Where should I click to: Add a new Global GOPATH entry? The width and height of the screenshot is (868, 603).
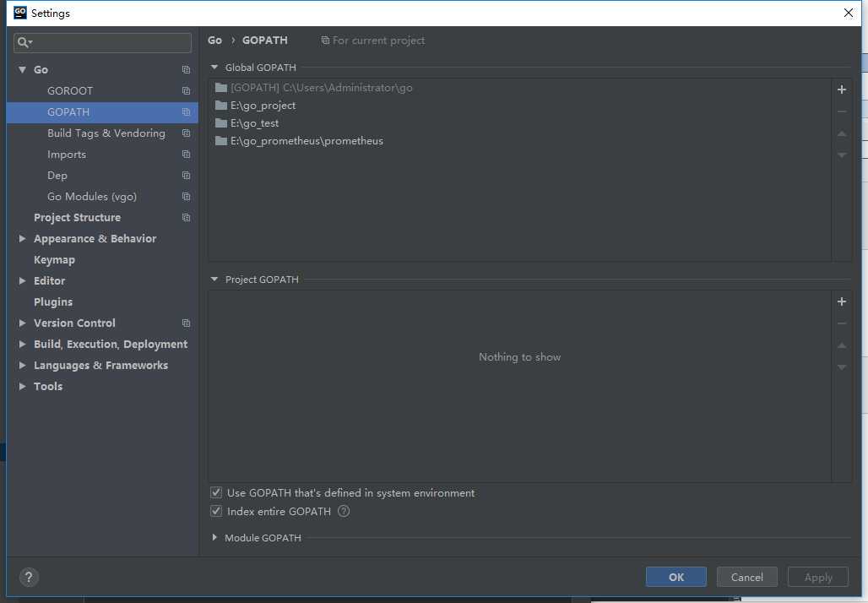click(x=842, y=90)
